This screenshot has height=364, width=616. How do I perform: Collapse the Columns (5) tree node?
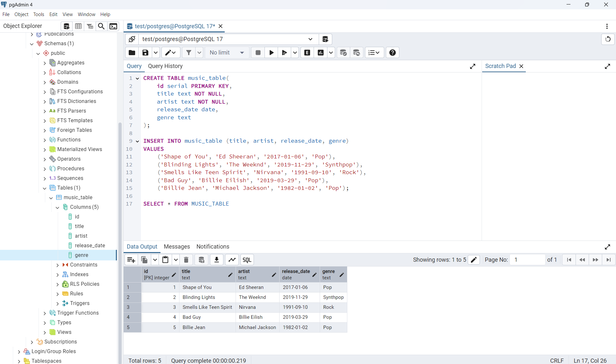click(57, 207)
